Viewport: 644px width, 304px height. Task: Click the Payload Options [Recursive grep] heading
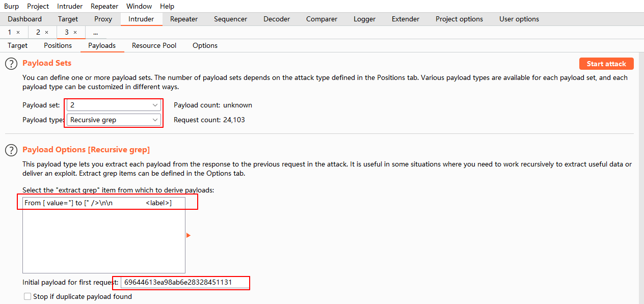click(x=86, y=150)
